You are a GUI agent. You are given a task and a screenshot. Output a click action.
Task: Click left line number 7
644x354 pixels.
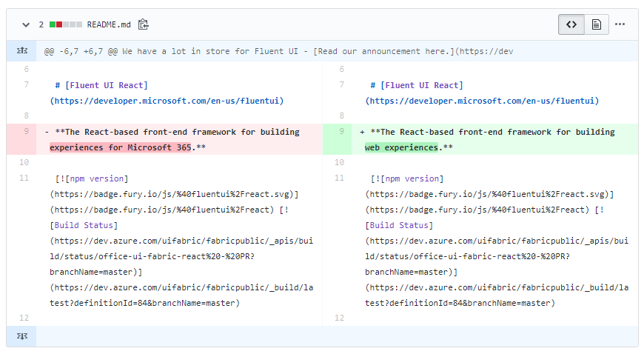point(27,84)
